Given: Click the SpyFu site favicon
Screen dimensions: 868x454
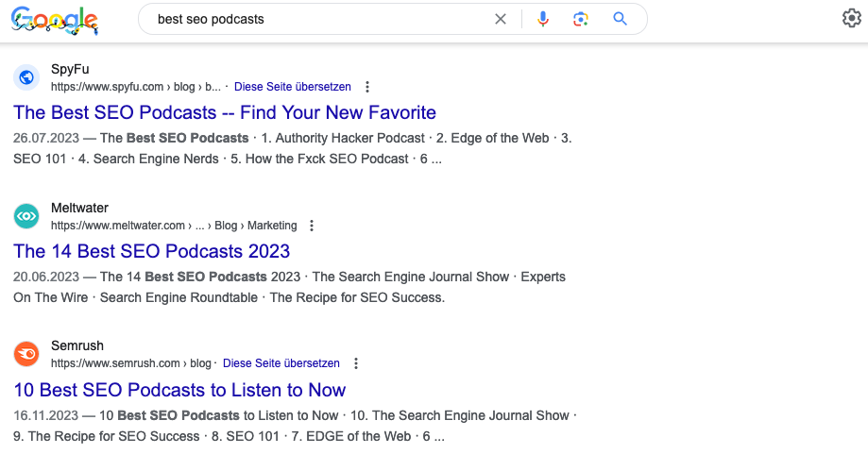Looking at the screenshot, I should pyautogui.click(x=26, y=77).
